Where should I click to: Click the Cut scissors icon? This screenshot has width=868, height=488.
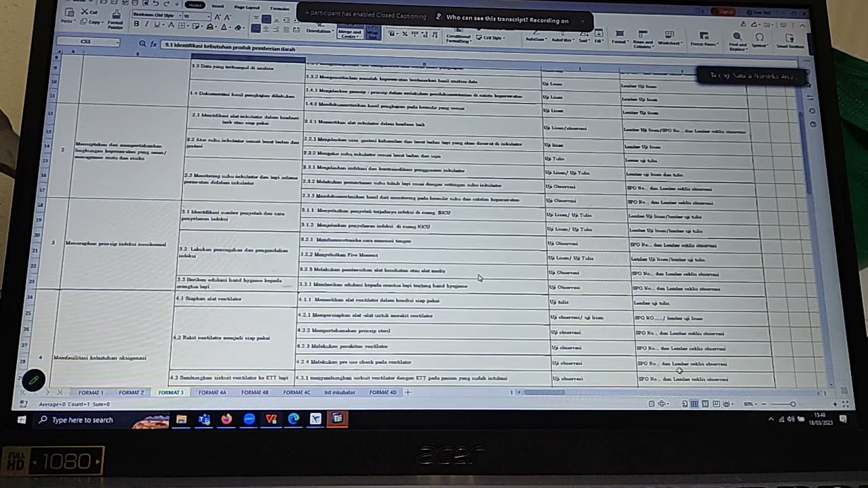point(85,12)
